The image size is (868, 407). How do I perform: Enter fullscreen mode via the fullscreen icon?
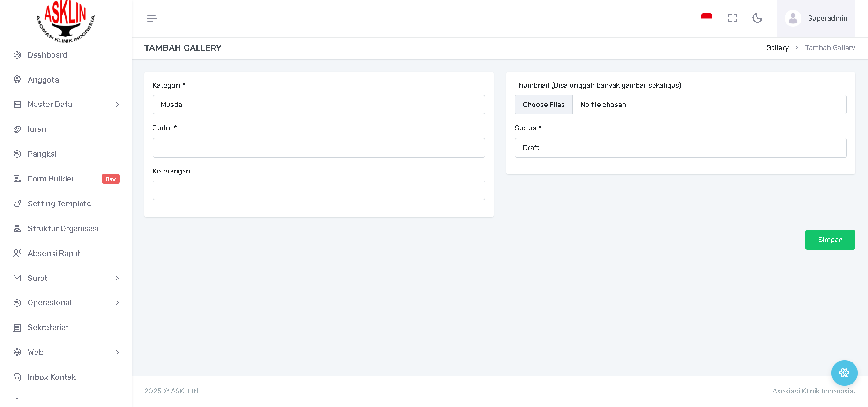click(733, 18)
